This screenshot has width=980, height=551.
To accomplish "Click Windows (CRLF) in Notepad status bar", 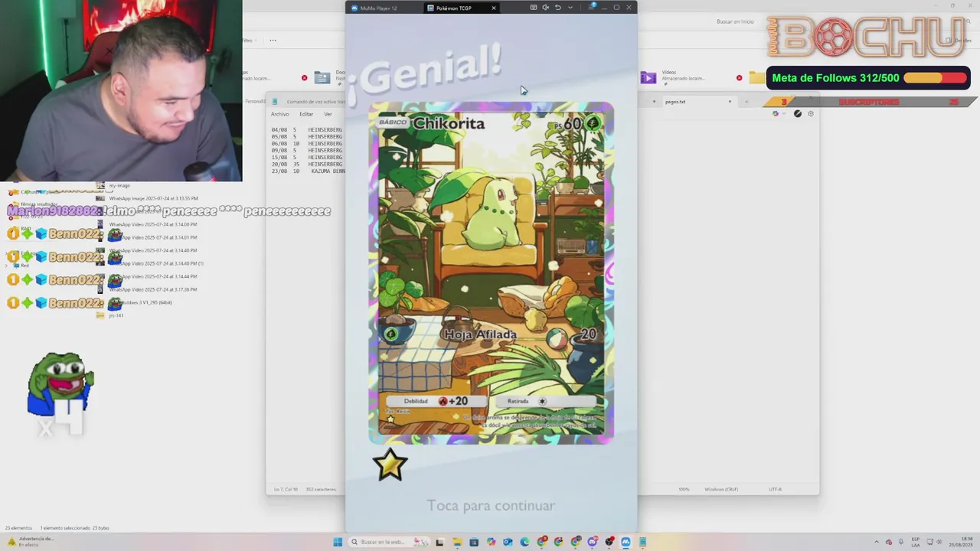I will point(721,489).
